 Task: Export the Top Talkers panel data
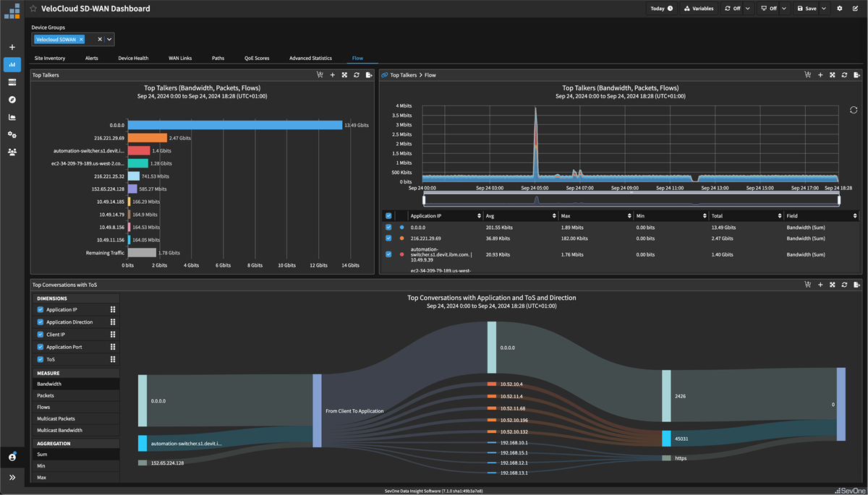coord(368,74)
